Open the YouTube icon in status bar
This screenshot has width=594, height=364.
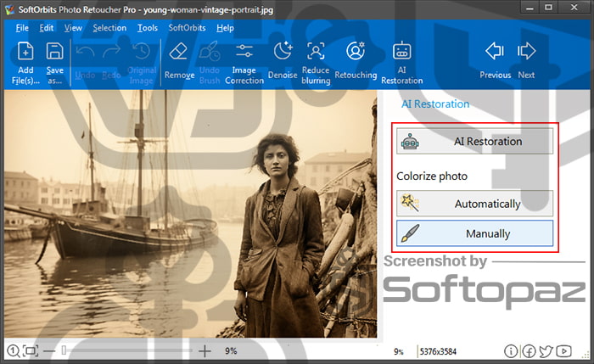564,351
